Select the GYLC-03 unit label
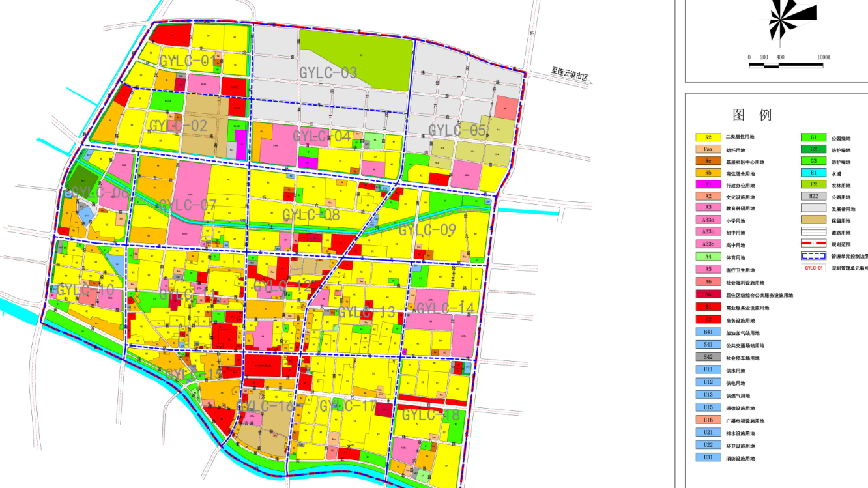Screen dimensions: 868x488 (328, 72)
